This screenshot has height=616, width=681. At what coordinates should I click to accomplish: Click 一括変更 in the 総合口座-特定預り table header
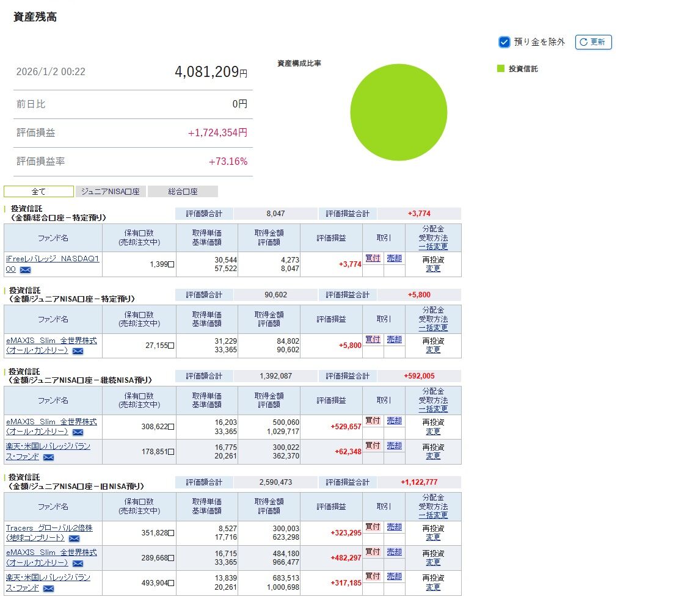click(433, 247)
